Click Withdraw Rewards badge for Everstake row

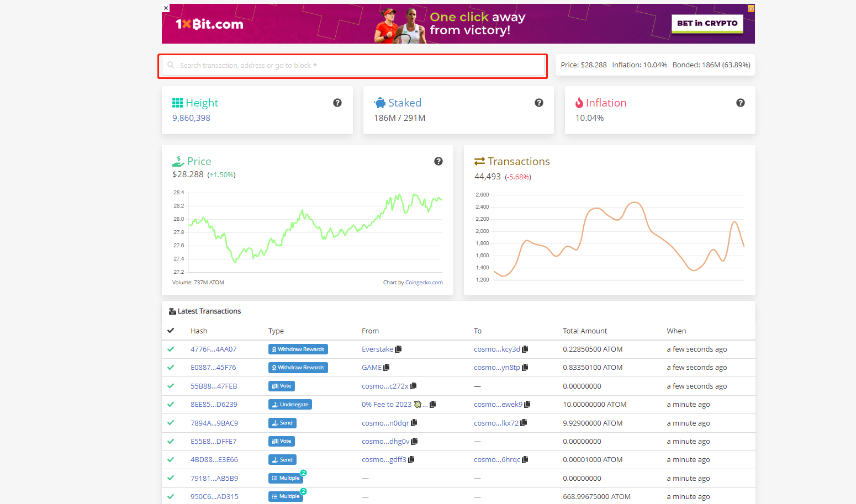click(298, 349)
